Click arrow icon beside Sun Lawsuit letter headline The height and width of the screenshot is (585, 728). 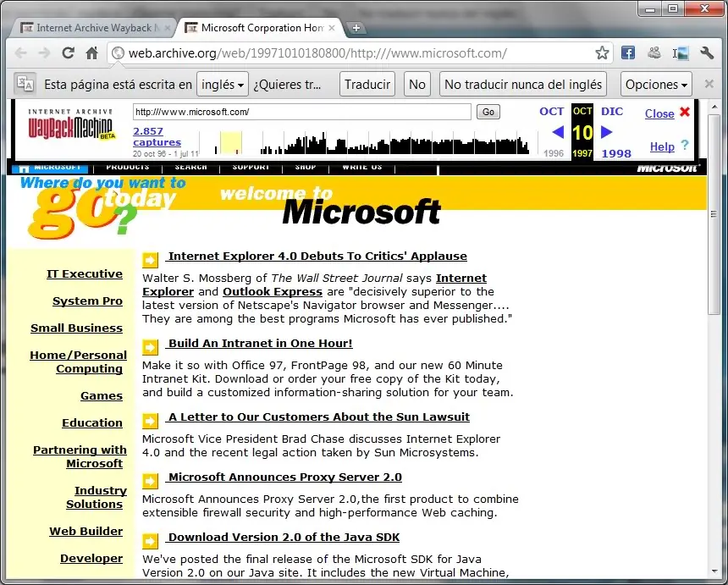click(150, 421)
